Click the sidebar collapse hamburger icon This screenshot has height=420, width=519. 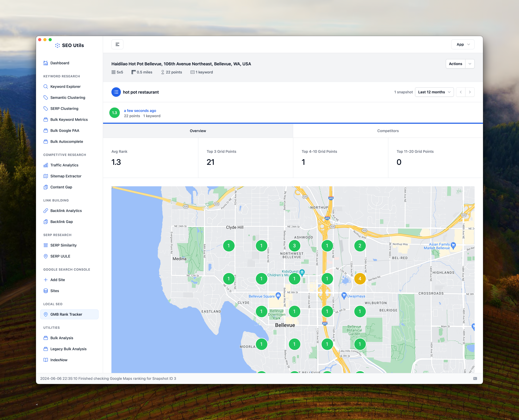tap(117, 45)
